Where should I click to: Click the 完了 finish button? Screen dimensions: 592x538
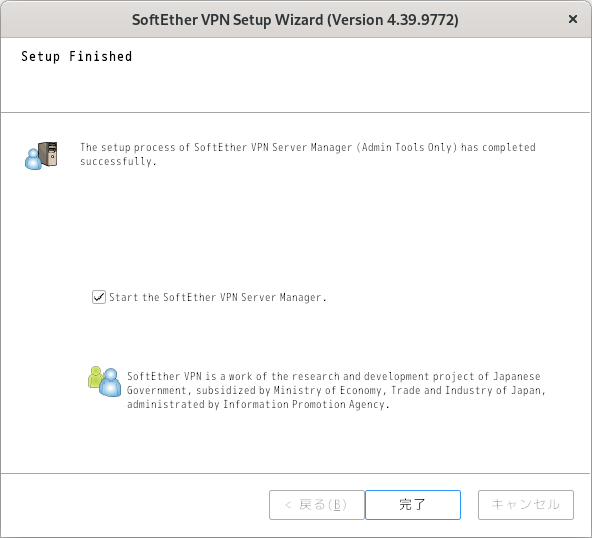click(x=413, y=505)
